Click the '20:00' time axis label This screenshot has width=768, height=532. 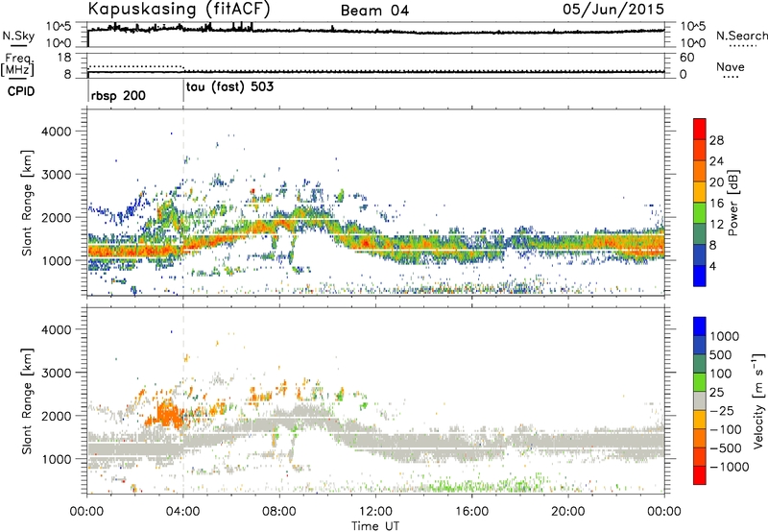tap(567, 512)
